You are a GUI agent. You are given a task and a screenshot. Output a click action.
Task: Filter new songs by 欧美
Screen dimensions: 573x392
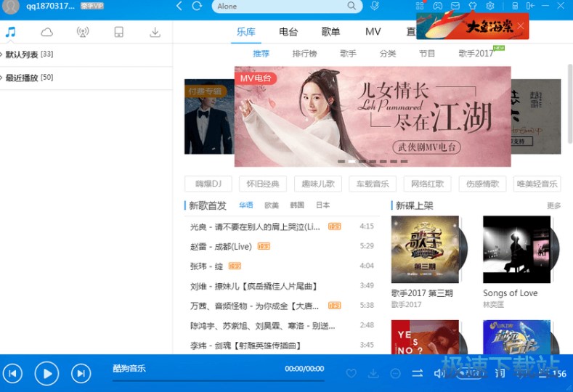point(272,205)
